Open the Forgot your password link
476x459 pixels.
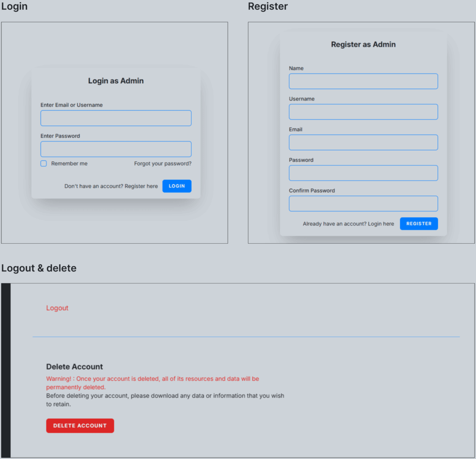click(x=163, y=164)
